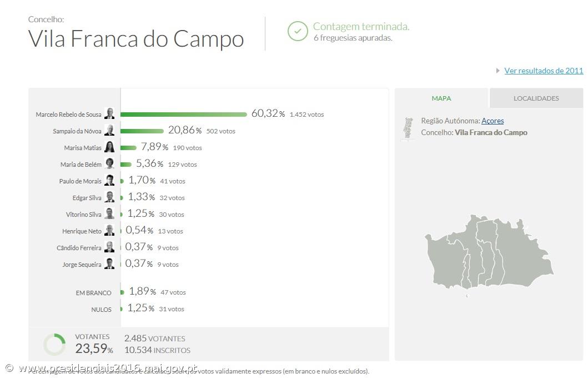This screenshot has height=378, width=588.
Task: Click Maria de Belém's portrait photo
Action: point(109,163)
